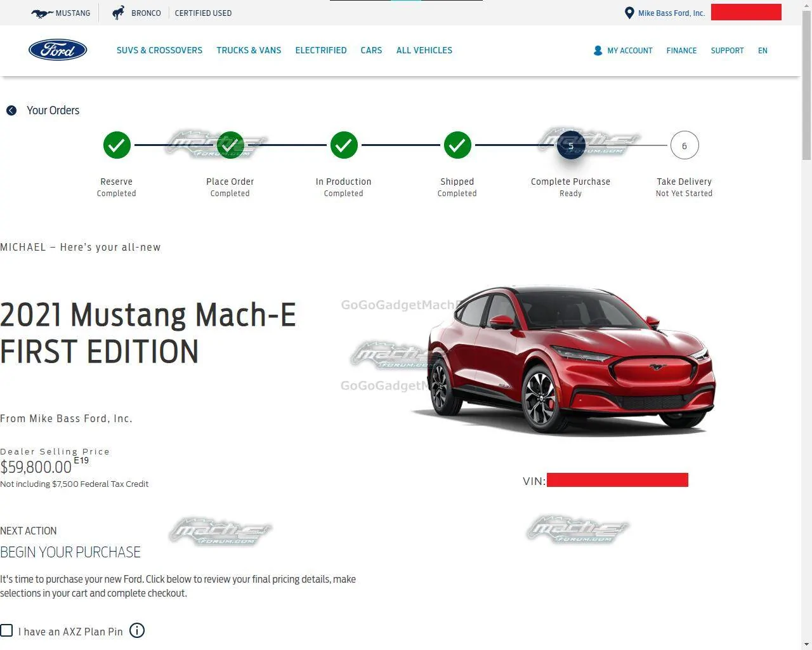
Task: Click the Reserve Completed step label
Action: pos(116,187)
